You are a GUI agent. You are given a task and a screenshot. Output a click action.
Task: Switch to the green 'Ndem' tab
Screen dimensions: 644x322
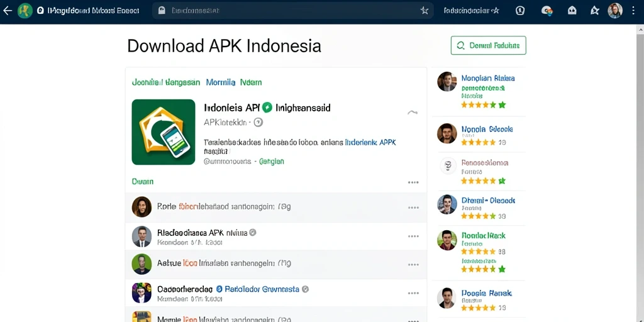[250, 82]
